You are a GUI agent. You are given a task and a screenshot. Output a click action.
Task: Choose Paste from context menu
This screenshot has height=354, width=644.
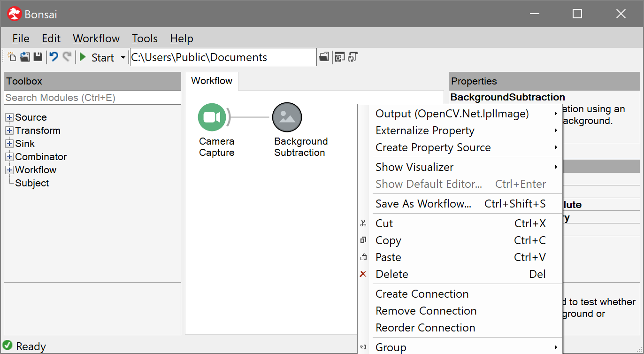tap(460, 257)
